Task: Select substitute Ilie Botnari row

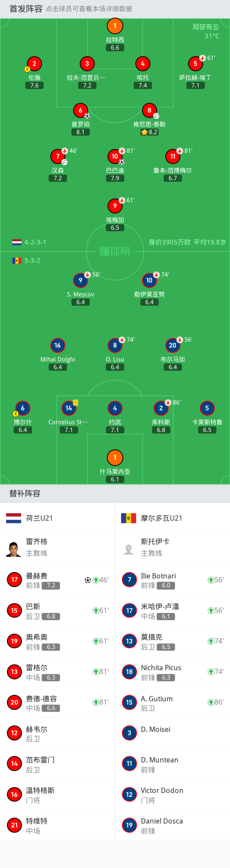Action: click(x=172, y=579)
